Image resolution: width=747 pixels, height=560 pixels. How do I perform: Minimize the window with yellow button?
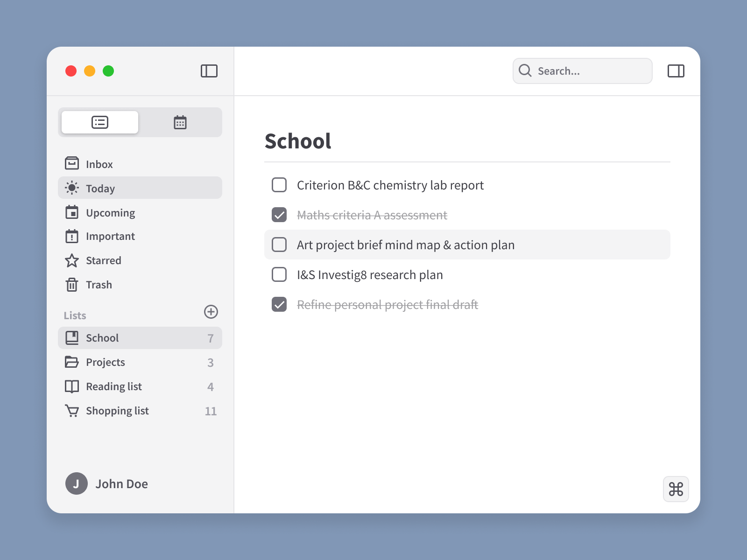(x=90, y=71)
